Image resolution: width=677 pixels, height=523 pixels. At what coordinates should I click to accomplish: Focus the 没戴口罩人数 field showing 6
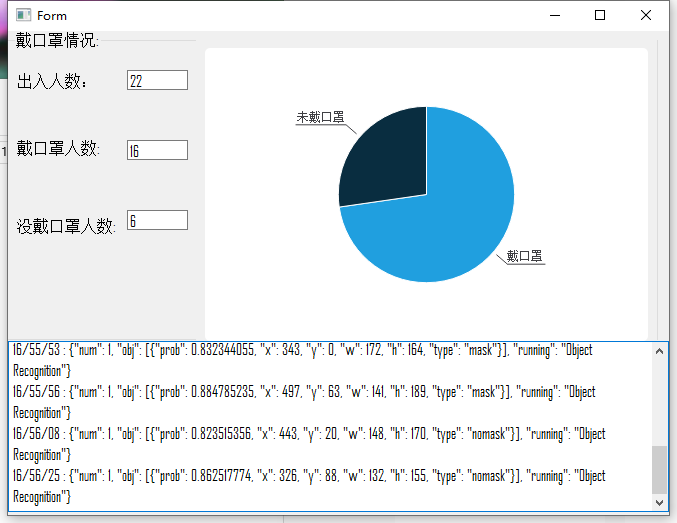tap(157, 220)
